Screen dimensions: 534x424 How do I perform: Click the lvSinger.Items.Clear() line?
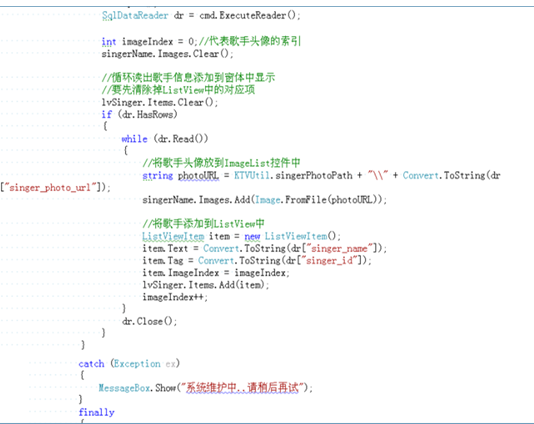coord(159,102)
